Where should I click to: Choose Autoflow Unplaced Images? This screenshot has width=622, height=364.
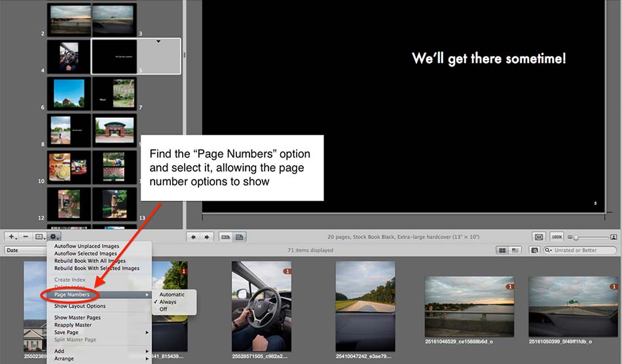click(86, 246)
